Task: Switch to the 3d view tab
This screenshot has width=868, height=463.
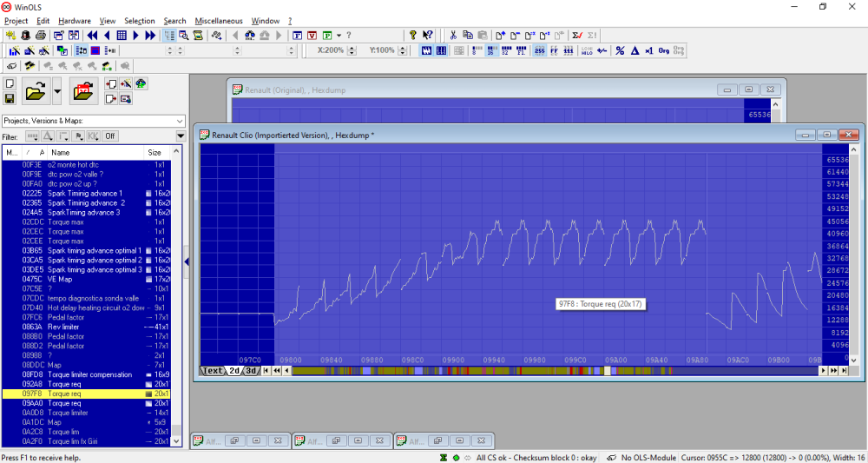Action: (252, 371)
